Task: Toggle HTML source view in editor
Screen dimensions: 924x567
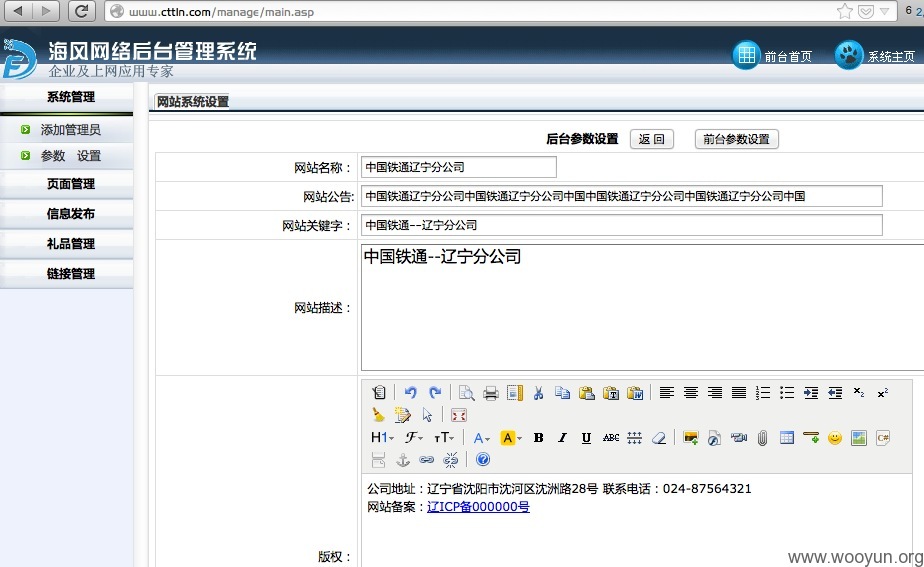Action: point(379,393)
